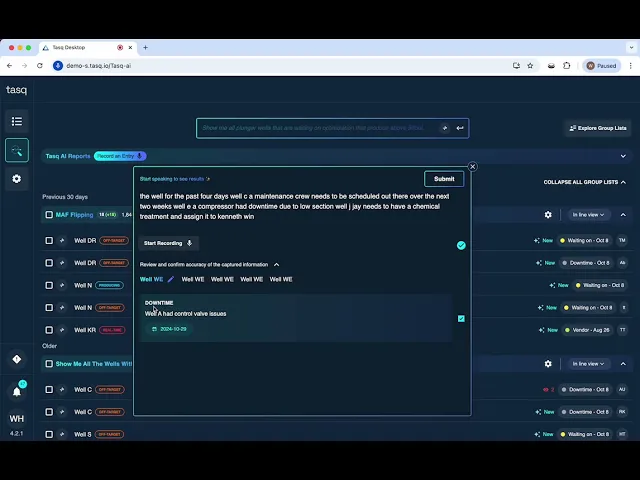Open In line view dropdown for Show Me All
Image resolution: width=640 pixels, height=480 pixels.
click(588, 364)
